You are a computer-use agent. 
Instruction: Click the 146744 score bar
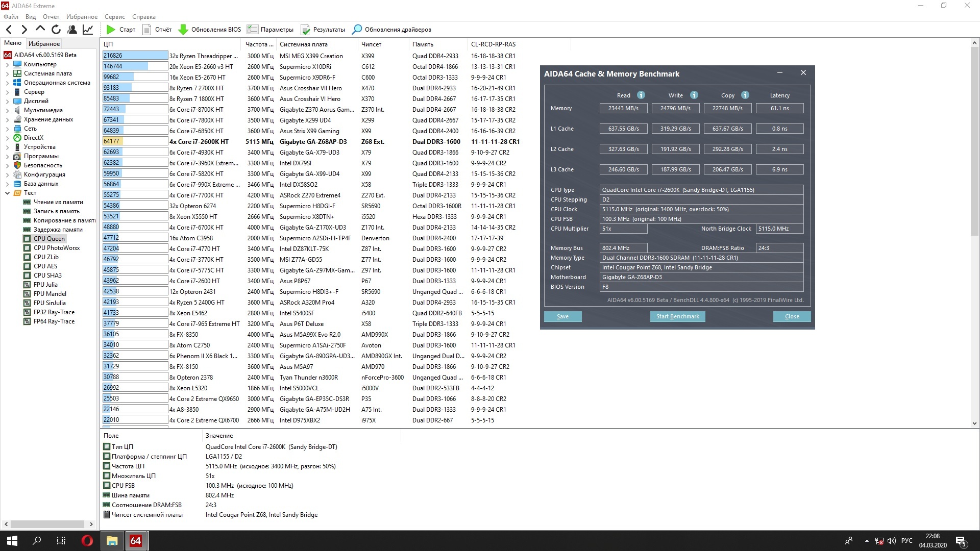135,66
